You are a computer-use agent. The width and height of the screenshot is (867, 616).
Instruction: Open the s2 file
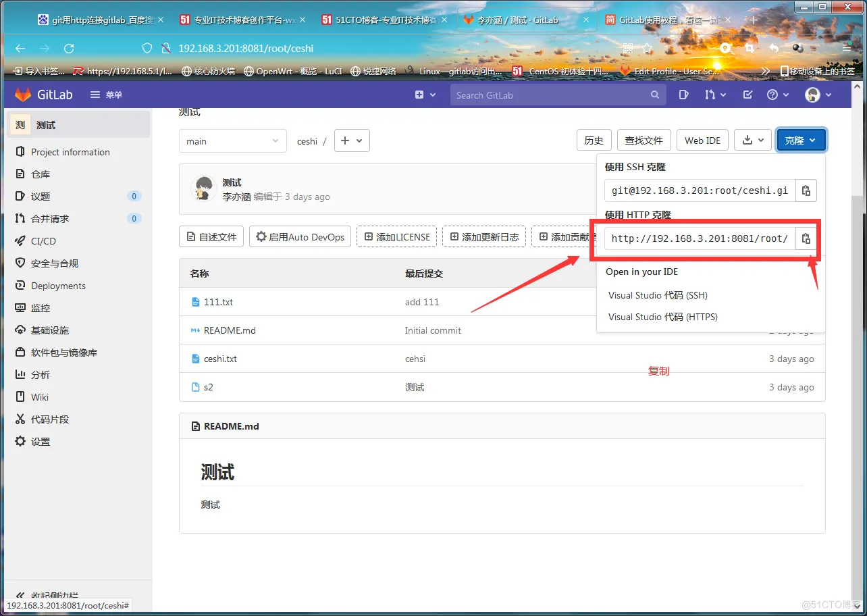(x=209, y=387)
